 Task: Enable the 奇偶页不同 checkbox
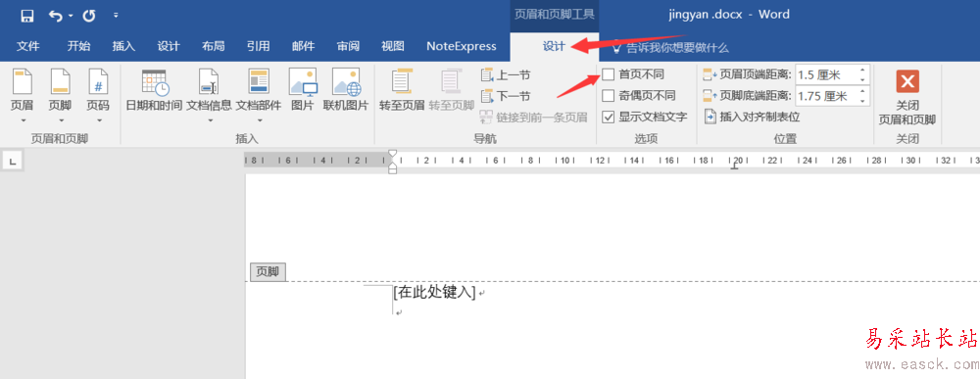[609, 96]
